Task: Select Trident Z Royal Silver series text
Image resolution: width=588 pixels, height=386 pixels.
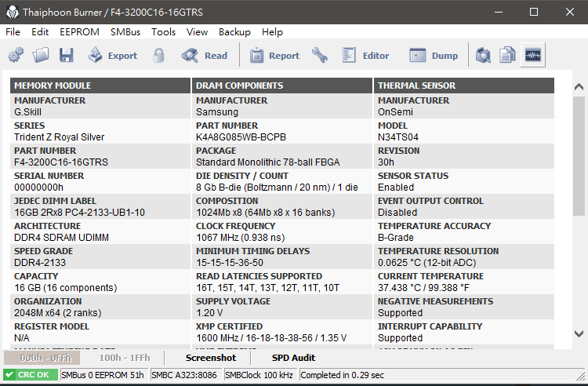Action: 60,137
